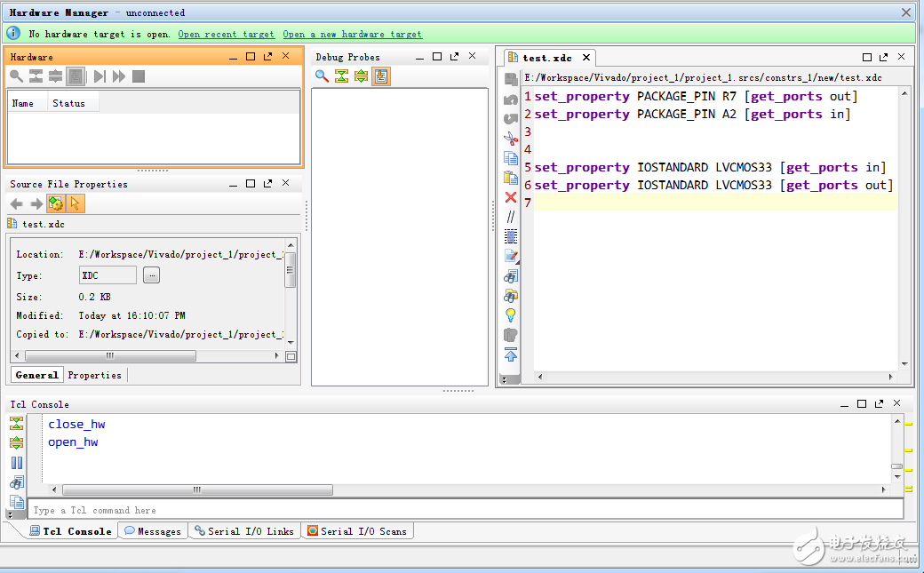Viewport: 924px width, 573px height.
Task: Click the search icon in Debug Probes
Action: [322, 76]
